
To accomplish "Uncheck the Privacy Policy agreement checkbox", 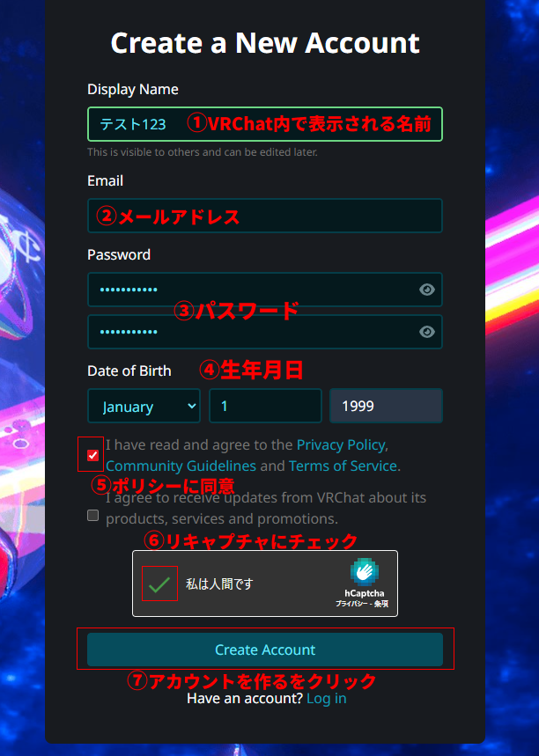I will click(x=92, y=455).
